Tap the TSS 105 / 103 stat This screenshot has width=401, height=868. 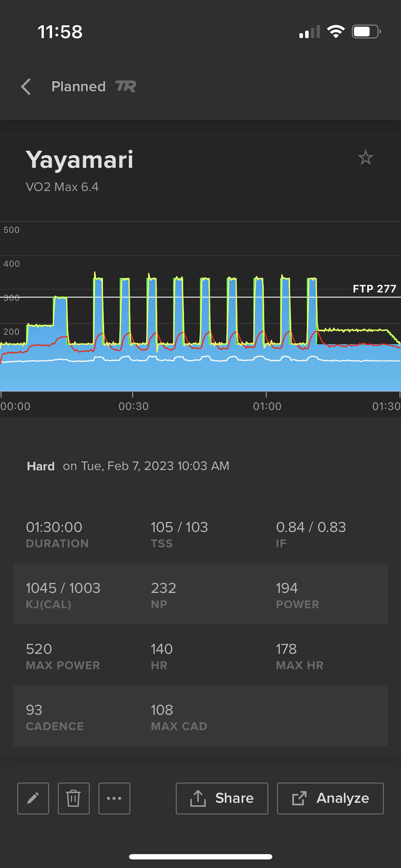point(179,534)
